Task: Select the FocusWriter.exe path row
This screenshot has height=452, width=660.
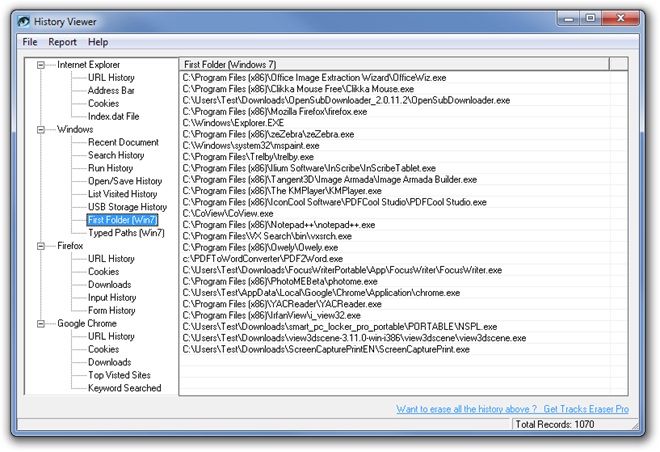Action: point(395,270)
